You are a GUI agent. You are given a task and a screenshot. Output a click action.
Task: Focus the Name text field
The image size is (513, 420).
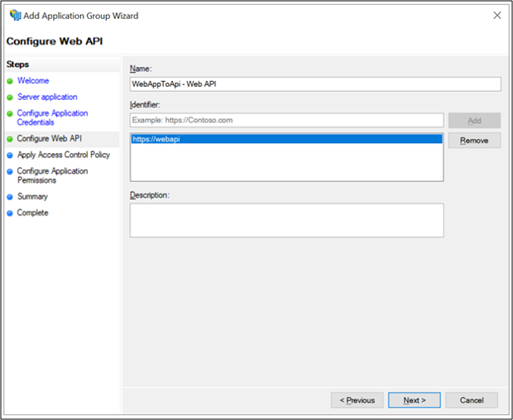pos(315,84)
